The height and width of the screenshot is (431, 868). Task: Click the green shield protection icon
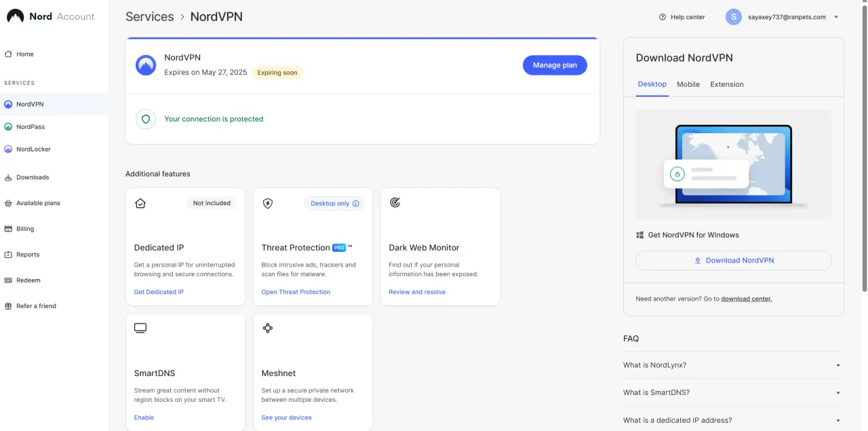pyautogui.click(x=145, y=119)
